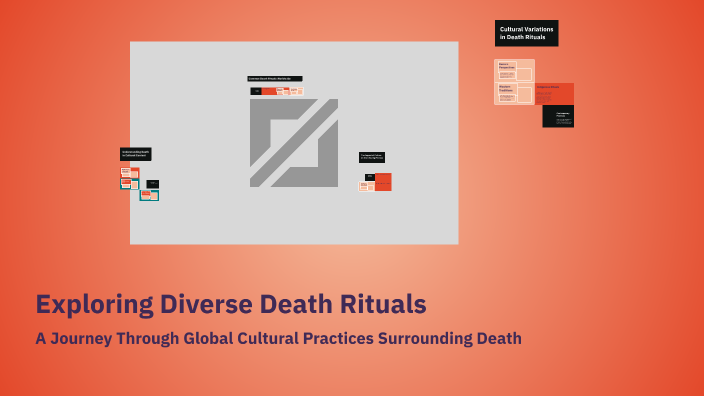The width and height of the screenshot is (704, 396).
Task: Open the Cultural Variations in Death Rituals topic
Action: [527, 33]
